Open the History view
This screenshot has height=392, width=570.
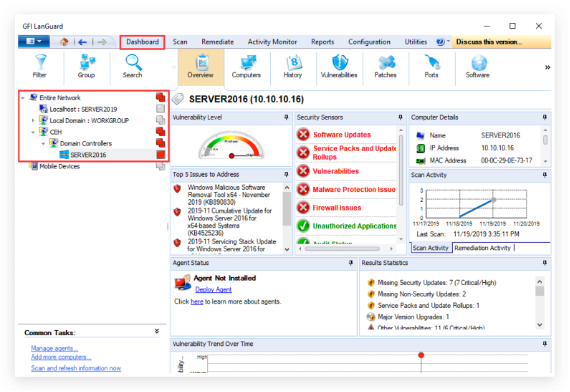pyautogui.click(x=293, y=66)
